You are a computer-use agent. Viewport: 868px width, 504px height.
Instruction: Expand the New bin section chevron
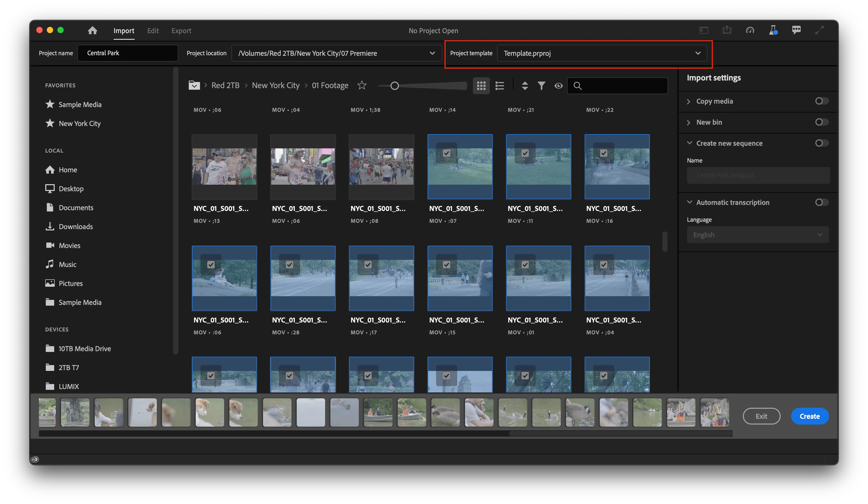click(x=689, y=122)
